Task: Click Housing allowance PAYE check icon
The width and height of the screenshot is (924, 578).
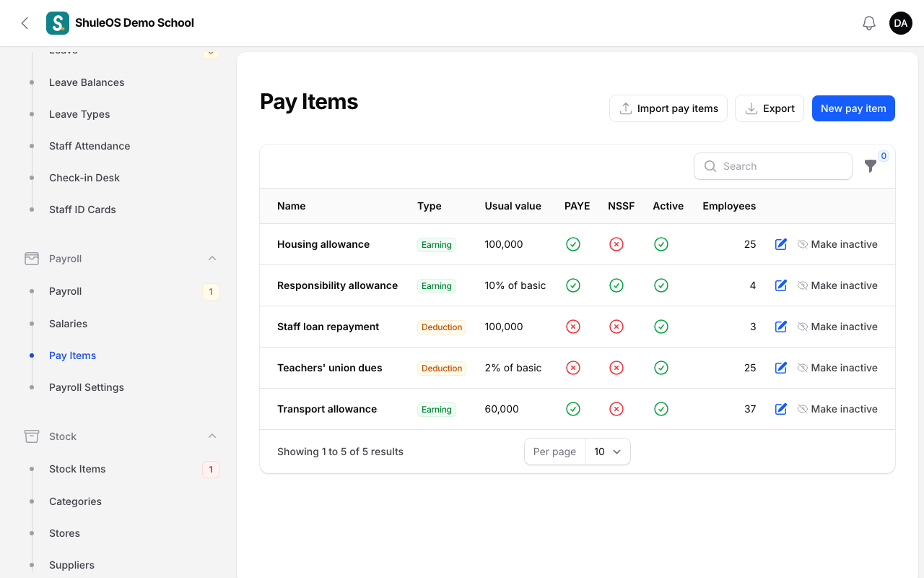Action: point(573,244)
